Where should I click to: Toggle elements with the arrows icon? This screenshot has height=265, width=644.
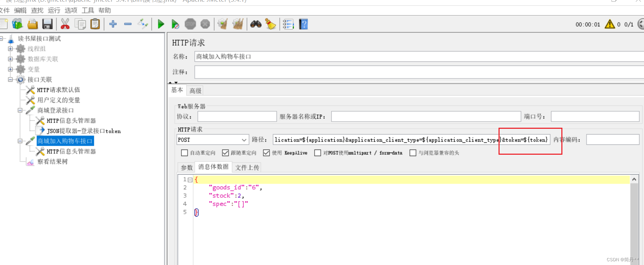click(143, 24)
